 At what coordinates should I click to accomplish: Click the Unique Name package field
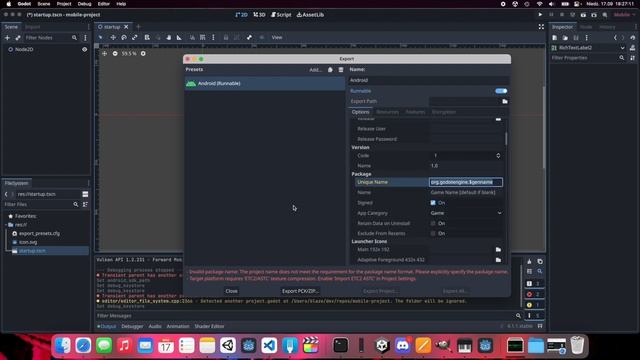466,182
